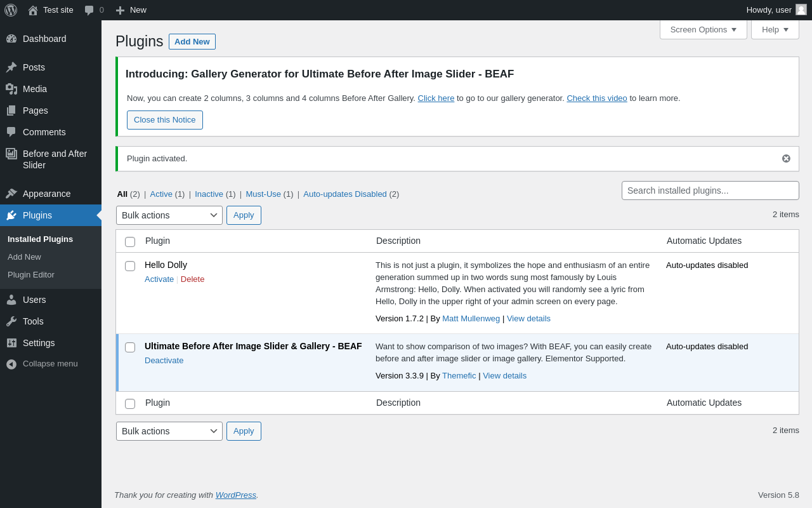The image size is (812, 508).
Task: Check the select-all box in table footer
Action: point(130,404)
